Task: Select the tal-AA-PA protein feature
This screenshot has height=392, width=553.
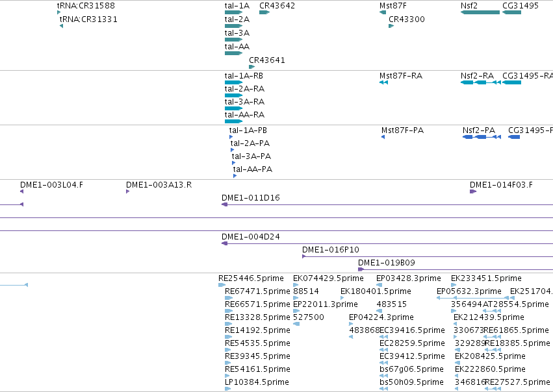Action: (235, 176)
